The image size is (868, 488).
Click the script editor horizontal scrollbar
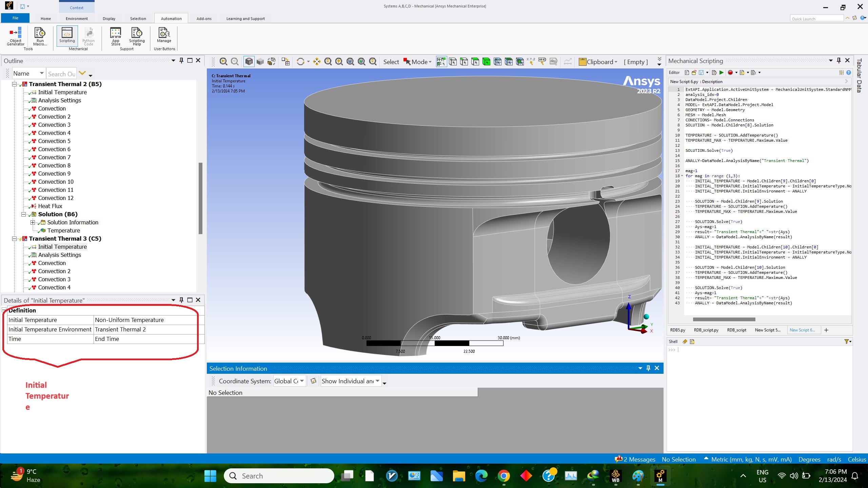[724, 319]
